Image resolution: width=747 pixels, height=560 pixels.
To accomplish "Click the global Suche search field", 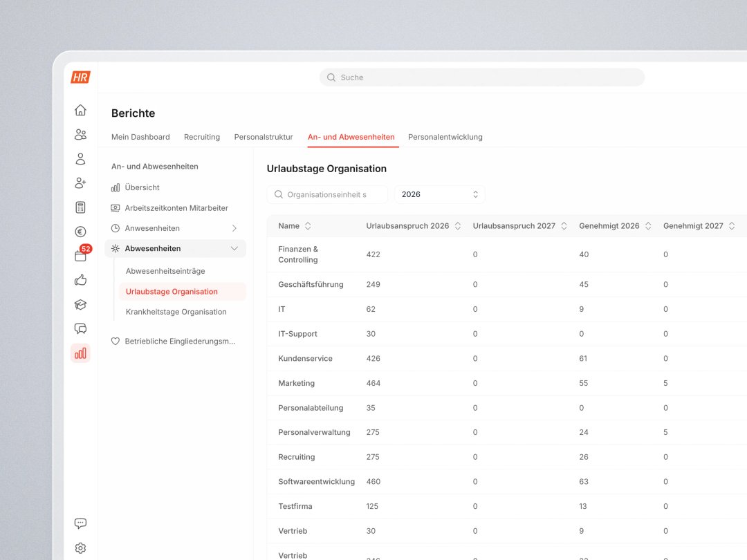I will click(481, 77).
